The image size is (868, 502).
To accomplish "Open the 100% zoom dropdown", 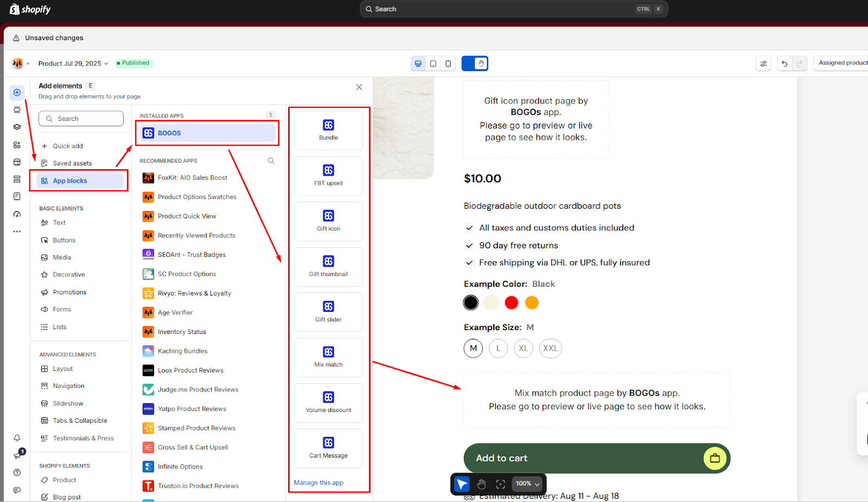I will coord(528,484).
